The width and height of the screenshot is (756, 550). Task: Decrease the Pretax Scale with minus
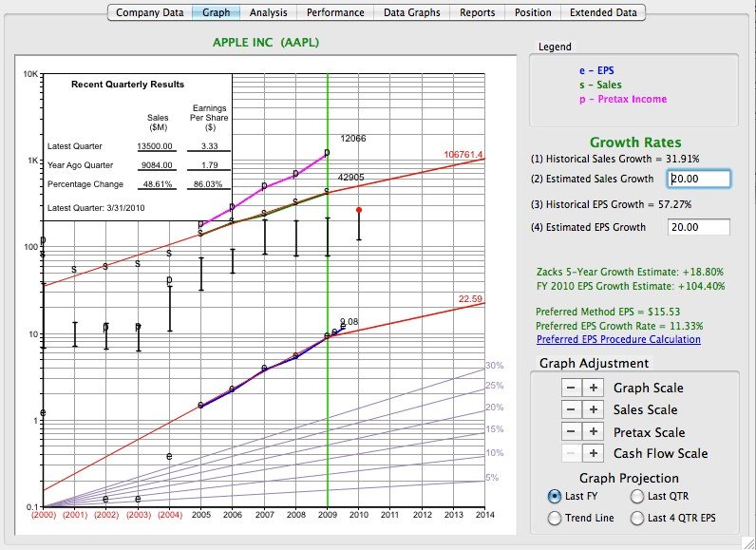point(572,431)
